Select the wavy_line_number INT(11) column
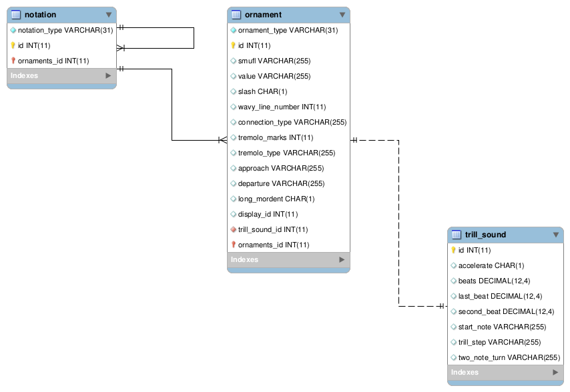The width and height of the screenshot is (570, 392). point(282,107)
